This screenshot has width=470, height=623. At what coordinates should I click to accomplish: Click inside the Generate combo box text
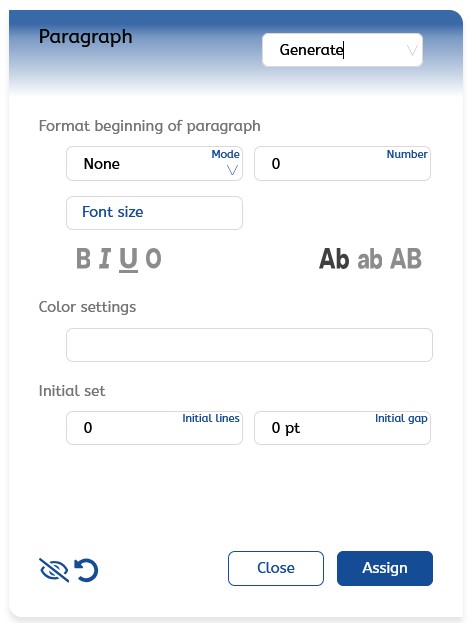point(311,50)
